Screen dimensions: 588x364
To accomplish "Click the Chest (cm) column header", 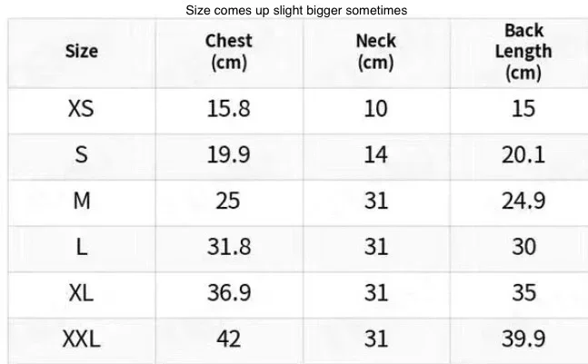I will (228, 52).
